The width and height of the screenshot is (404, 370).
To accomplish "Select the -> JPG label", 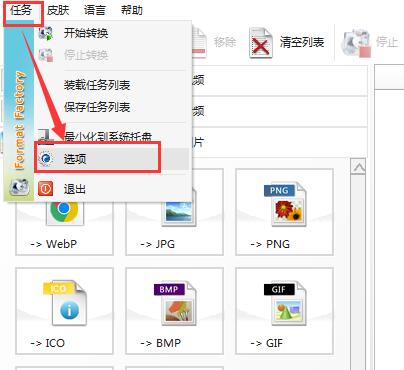I will (x=157, y=244).
